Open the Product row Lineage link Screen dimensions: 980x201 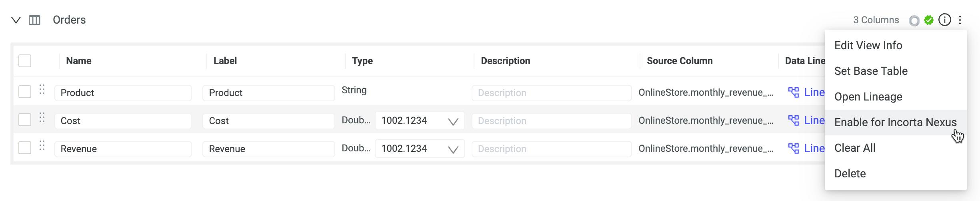point(814,92)
